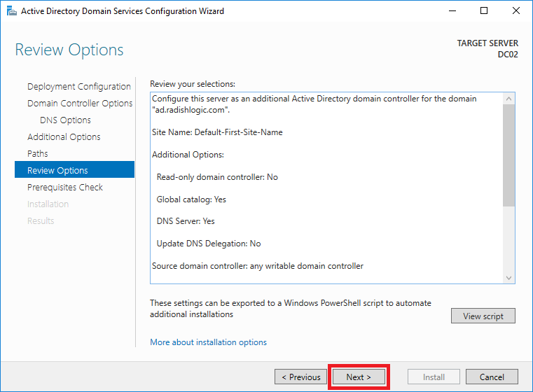Close the wizard with the X button
This screenshot has width=533, height=392.
pos(516,11)
